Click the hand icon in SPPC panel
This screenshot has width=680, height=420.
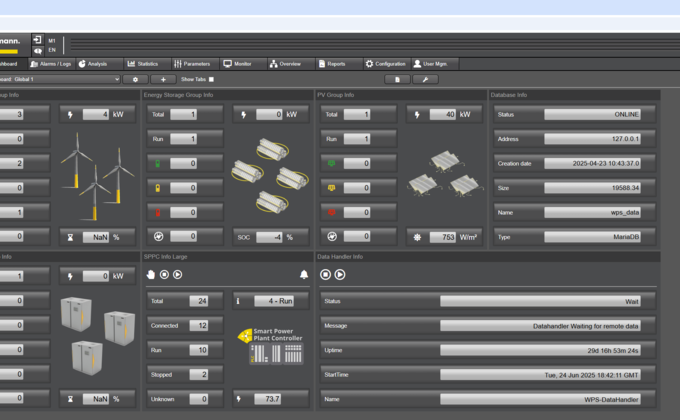(151, 274)
